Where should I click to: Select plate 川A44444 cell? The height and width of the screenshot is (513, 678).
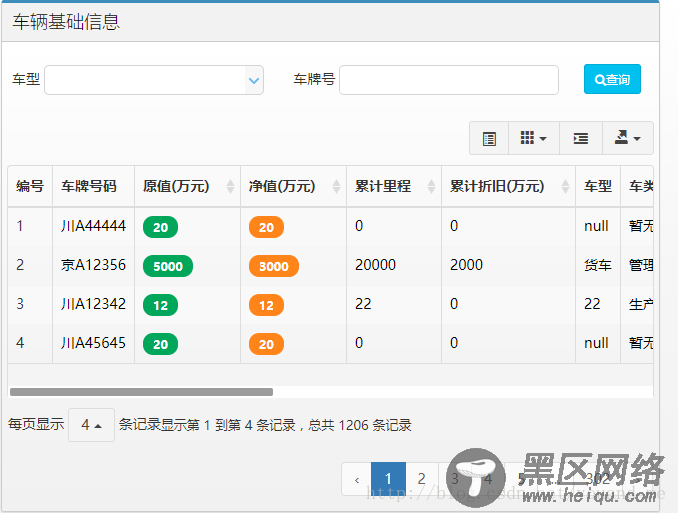click(x=93, y=226)
